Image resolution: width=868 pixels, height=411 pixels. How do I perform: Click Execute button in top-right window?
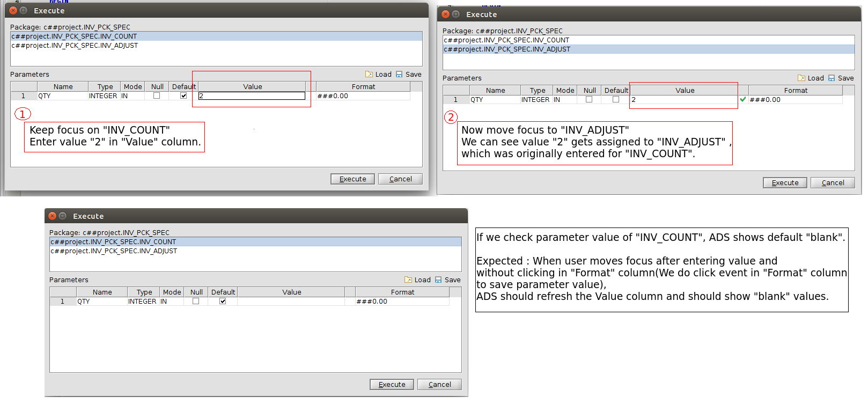pos(785,182)
